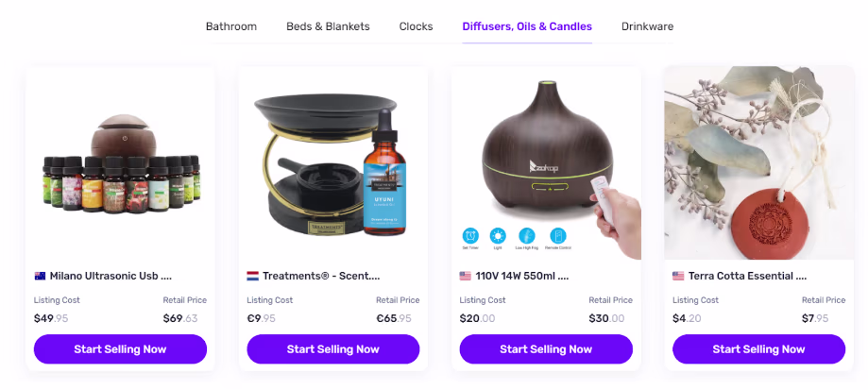This screenshot has height=390, width=868.
Task: Open the Treatments Scent product title link
Action: pos(321,276)
